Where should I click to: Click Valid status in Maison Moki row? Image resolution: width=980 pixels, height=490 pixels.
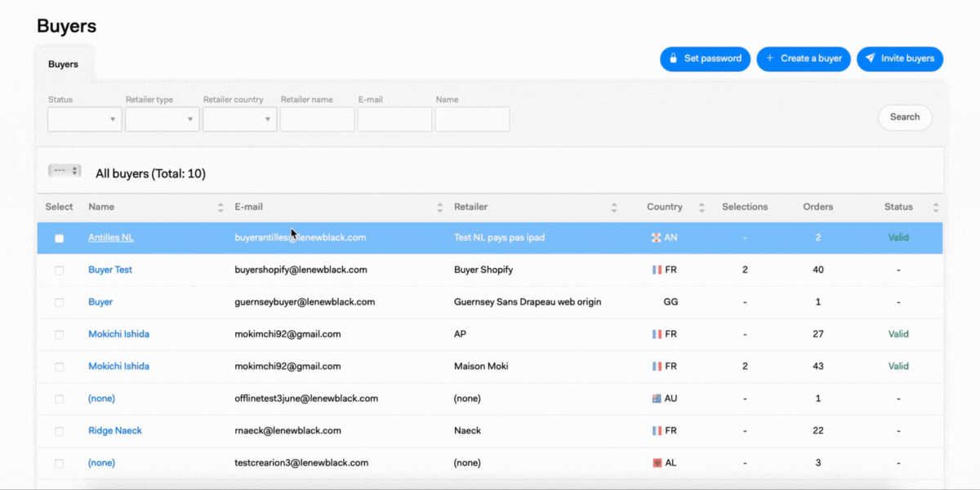pos(898,366)
